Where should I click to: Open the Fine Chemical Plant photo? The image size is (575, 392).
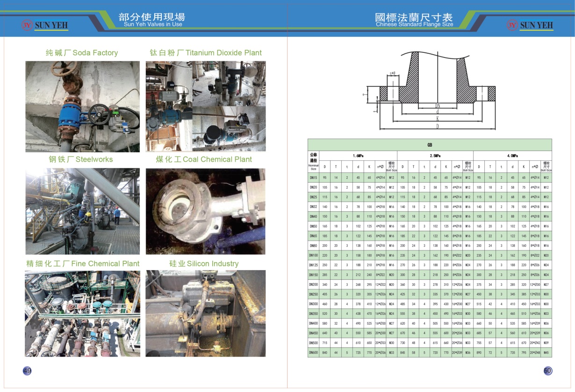82,314
